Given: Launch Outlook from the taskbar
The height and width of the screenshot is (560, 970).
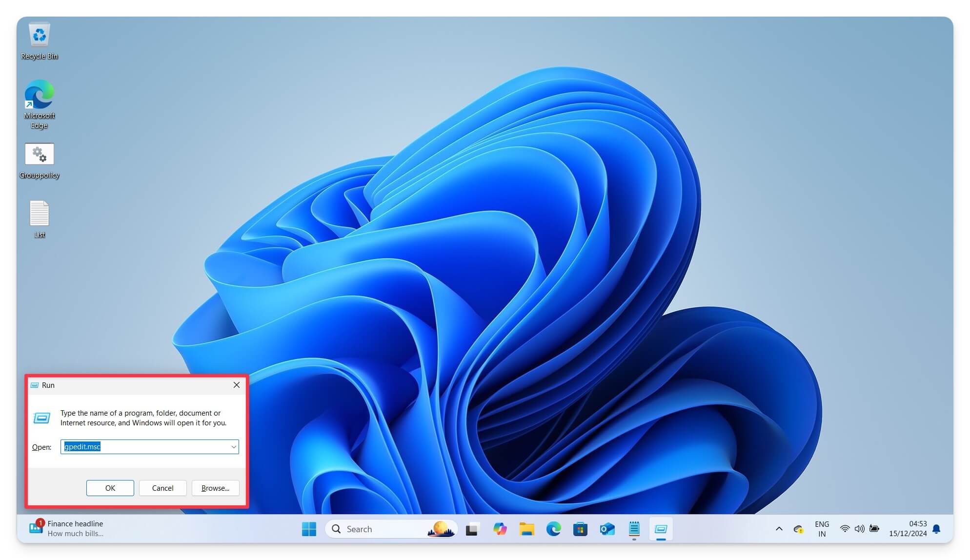Looking at the screenshot, I should pyautogui.click(x=606, y=529).
